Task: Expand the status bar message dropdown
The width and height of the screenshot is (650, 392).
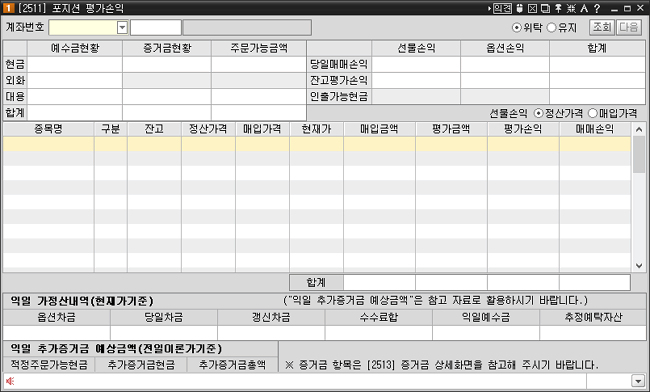Action: (637, 381)
